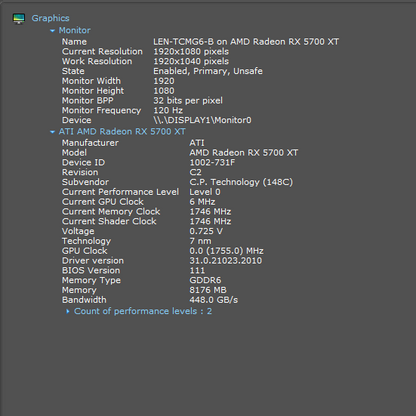This screenshot has width=416, height=416.
Task: Select the 448.0 GB/s value
Action: coord(214,300)
